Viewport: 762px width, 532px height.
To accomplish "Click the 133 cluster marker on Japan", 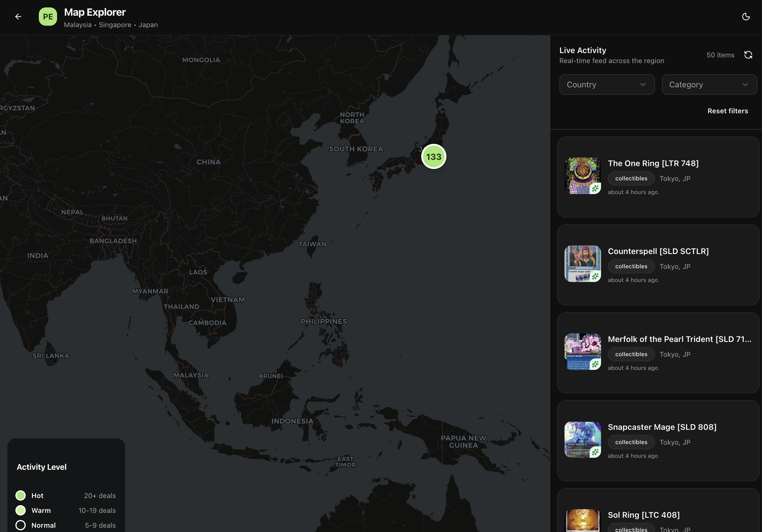I will [434, 157].
